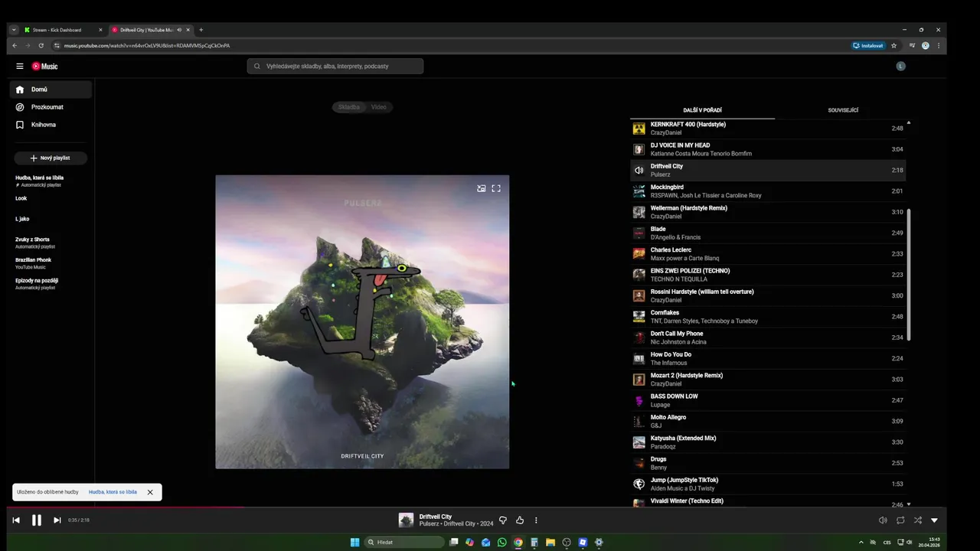Open the Look playlist
Screen dimensions: 980x551
[x=51, y=198]
